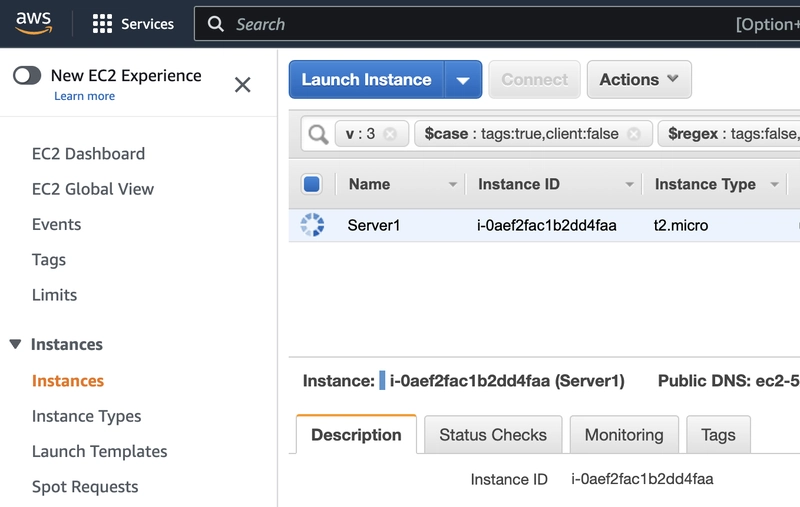Toggle the New EC2 Experience switch
The height and width of the screenshot is (507, 800).
(28, 75)
